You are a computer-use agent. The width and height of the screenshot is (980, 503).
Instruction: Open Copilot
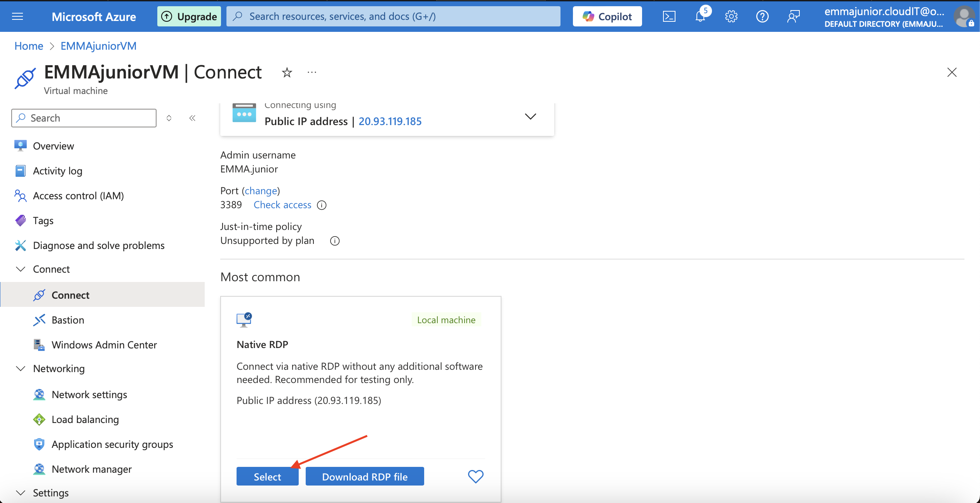[607, 16]
